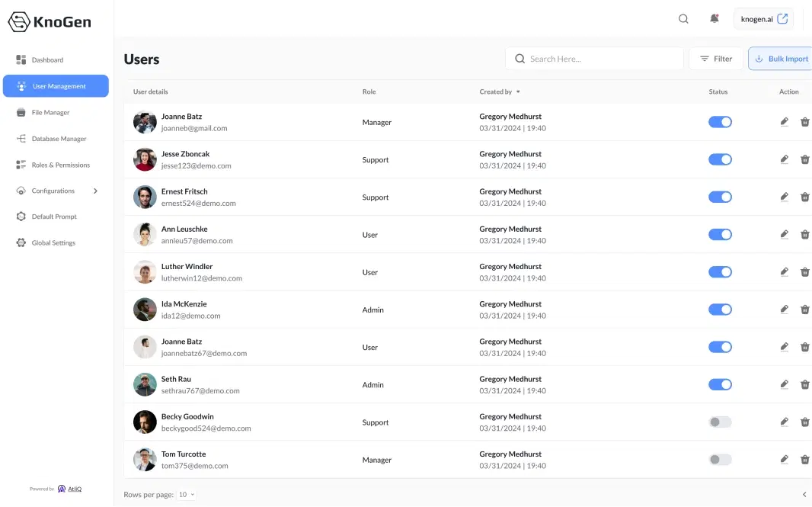The image size is (812, 507).
Task: Delete user Ann Leuschke with trash icon
Action: point(805,235)
